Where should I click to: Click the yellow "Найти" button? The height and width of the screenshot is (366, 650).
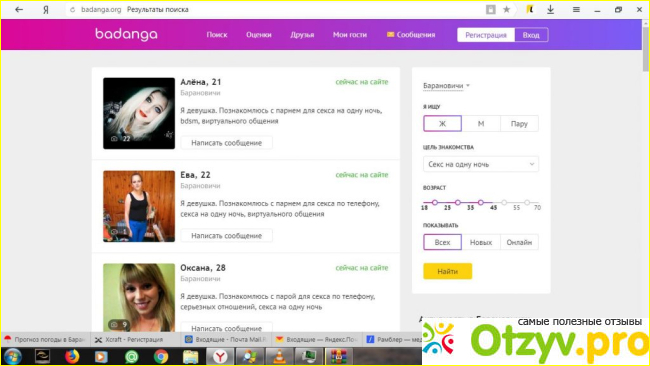pos(447,271)
